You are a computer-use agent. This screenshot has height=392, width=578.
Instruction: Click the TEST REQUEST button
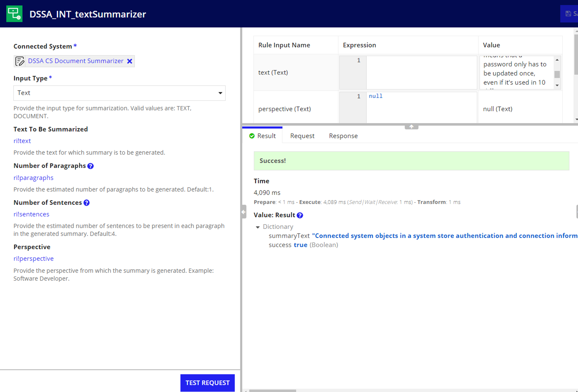pyautogui.click(x=207, y=383)
